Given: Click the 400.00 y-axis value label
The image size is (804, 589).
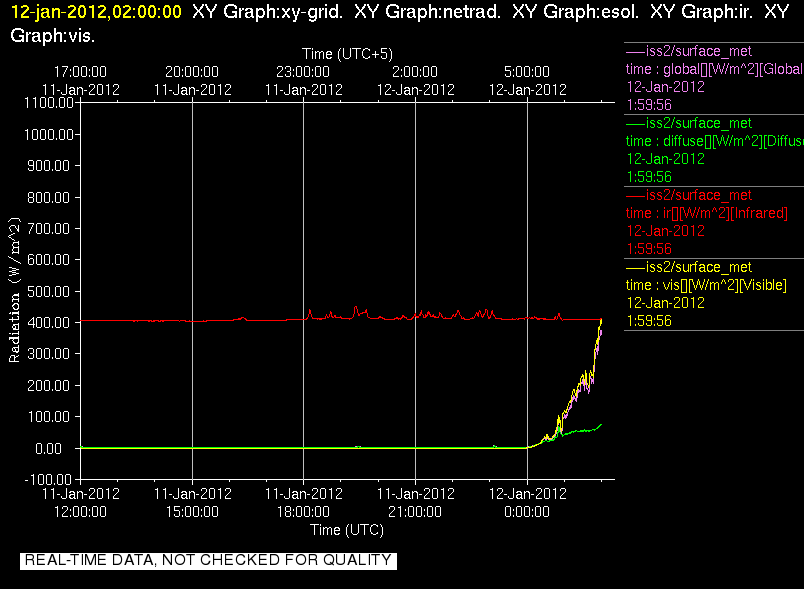Looking at the screenshot, I should coord(48,322).
